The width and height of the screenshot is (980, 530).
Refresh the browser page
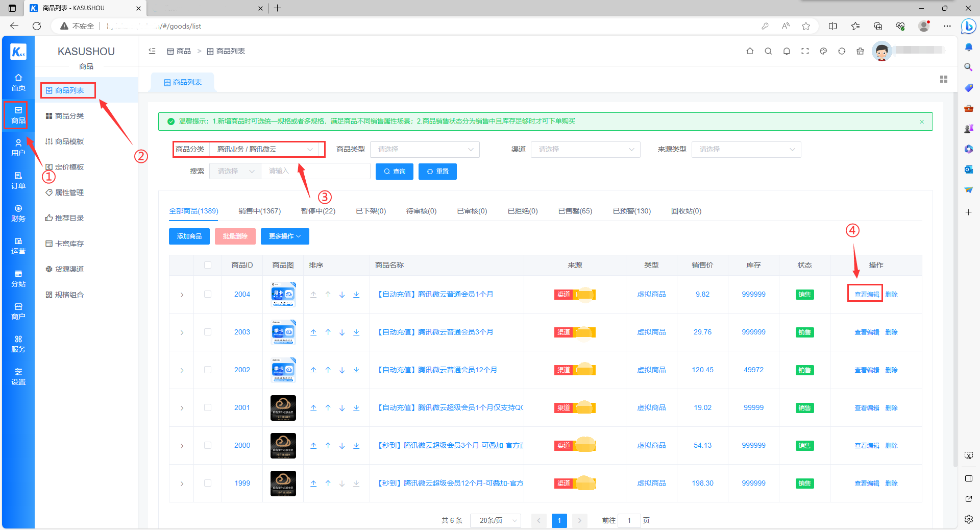coord(37,26)
